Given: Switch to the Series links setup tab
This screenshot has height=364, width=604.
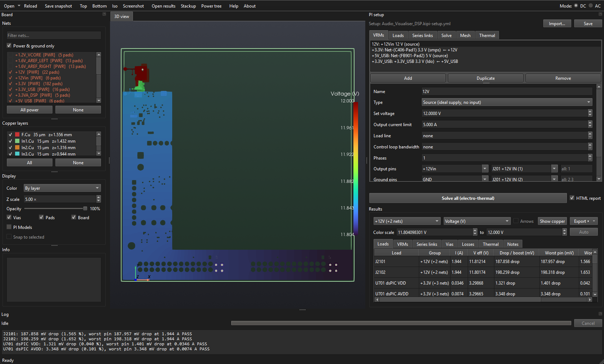Looking at the screenshot, I should click(x=422, y=35).
